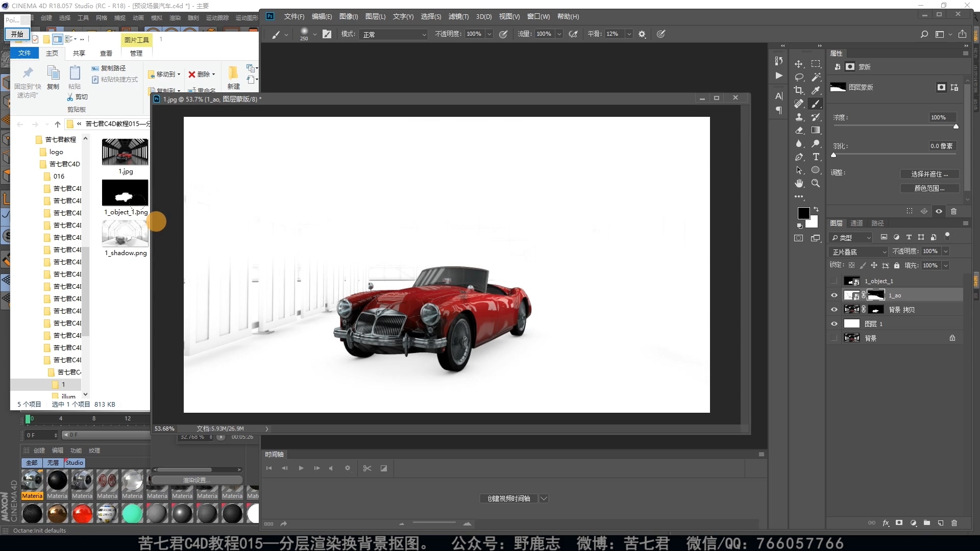Switch to the 通道 tab
Image resolution: width=980 pixels, height=551 pixels.
click(x=856, y=223)
